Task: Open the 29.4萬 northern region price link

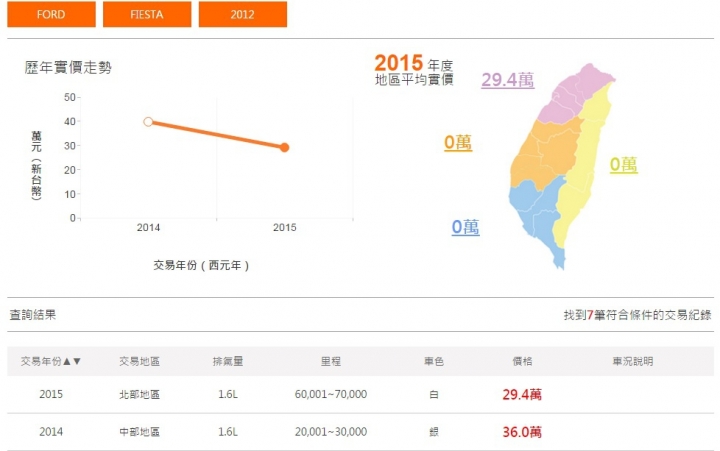Action: point(507,80)
